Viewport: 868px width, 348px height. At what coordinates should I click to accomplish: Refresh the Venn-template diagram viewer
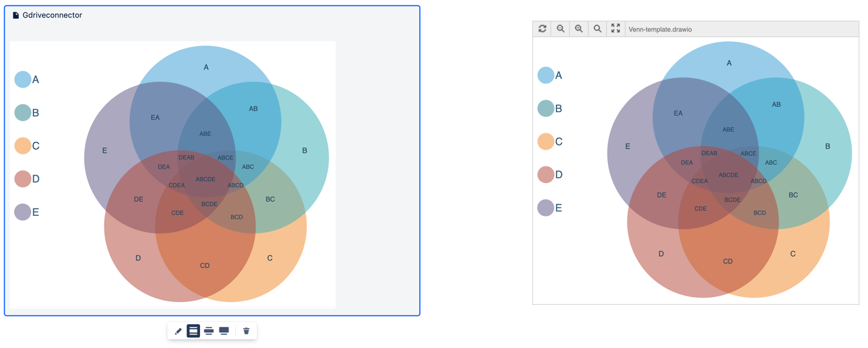pyautogui.click(x=542, y=28)
